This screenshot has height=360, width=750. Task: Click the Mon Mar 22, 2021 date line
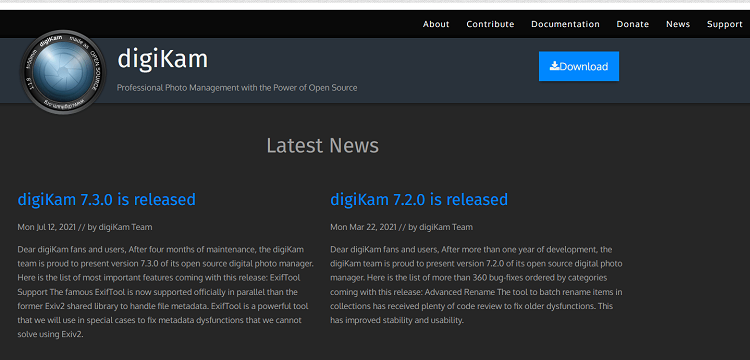(x=401, y=227)
